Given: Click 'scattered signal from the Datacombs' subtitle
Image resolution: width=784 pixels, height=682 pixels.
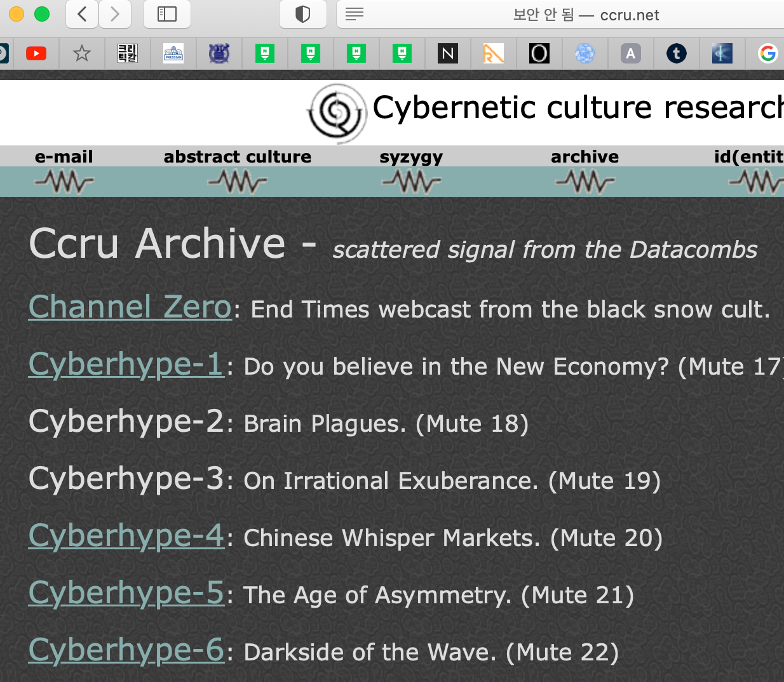Looking at the screenshot, I should click(x=545, y=250).
